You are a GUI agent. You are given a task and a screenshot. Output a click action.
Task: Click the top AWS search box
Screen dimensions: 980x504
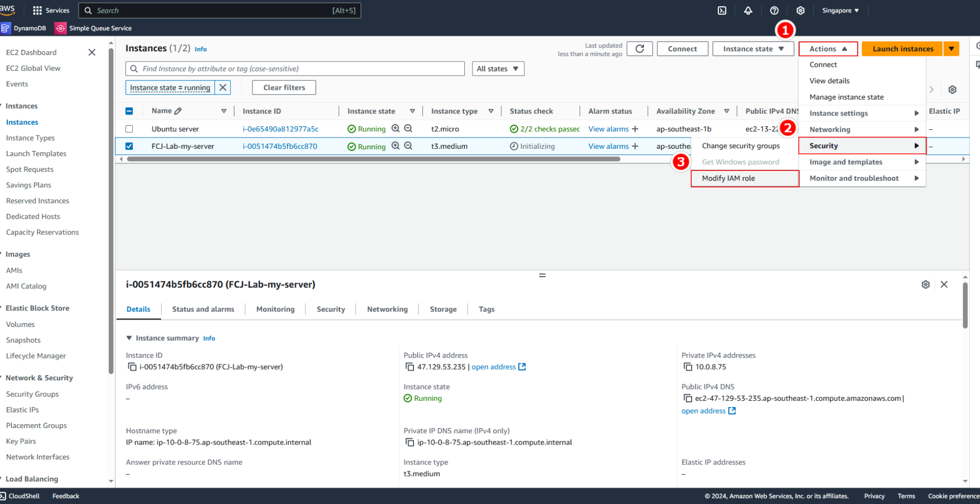[220, 10]
